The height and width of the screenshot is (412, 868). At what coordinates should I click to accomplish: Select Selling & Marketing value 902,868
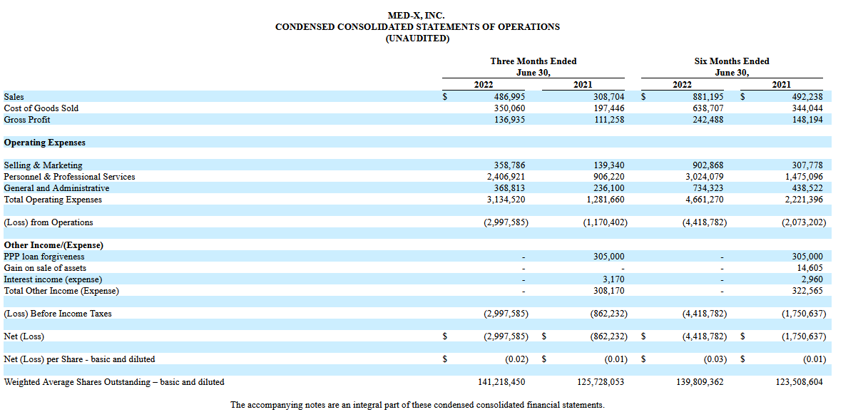pyautogui.click(x=708, y=165)
